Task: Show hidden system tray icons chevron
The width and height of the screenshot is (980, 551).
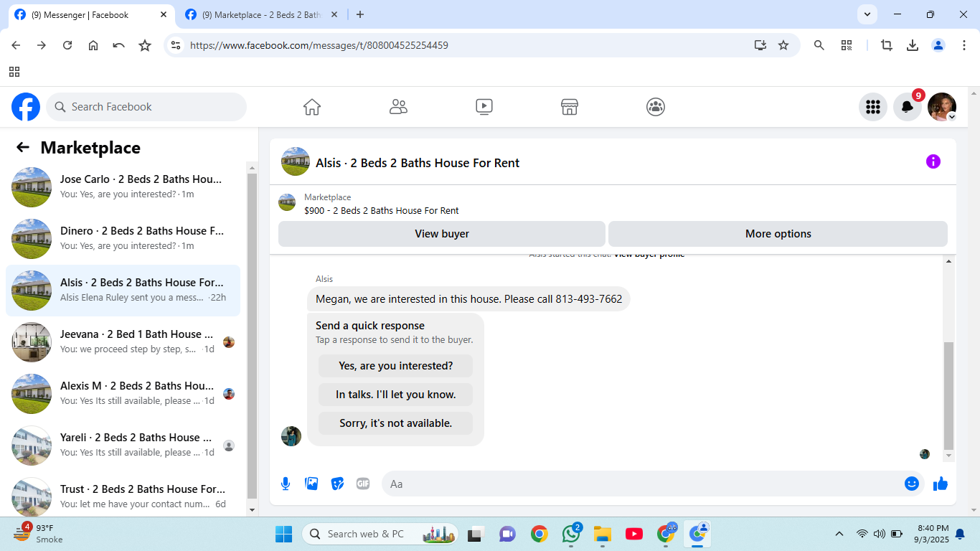Action: coord(839,534)
